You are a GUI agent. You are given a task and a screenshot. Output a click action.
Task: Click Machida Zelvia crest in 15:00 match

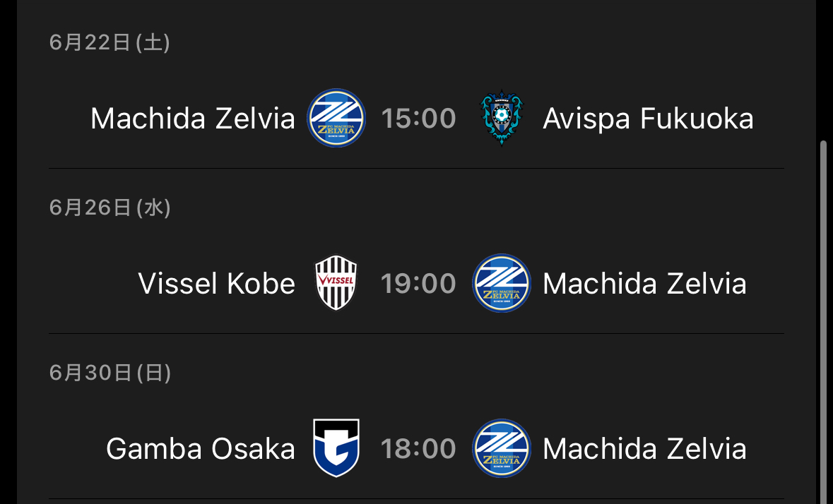[336, 118]
